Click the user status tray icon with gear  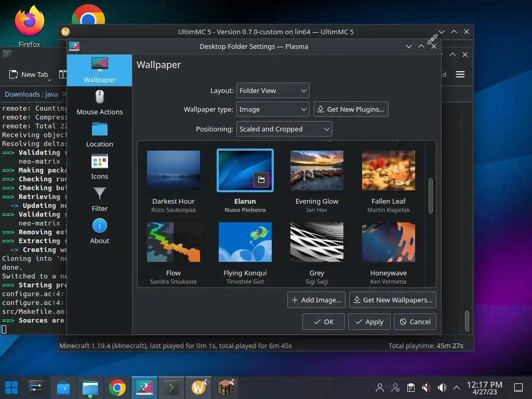tap(395, 388)
